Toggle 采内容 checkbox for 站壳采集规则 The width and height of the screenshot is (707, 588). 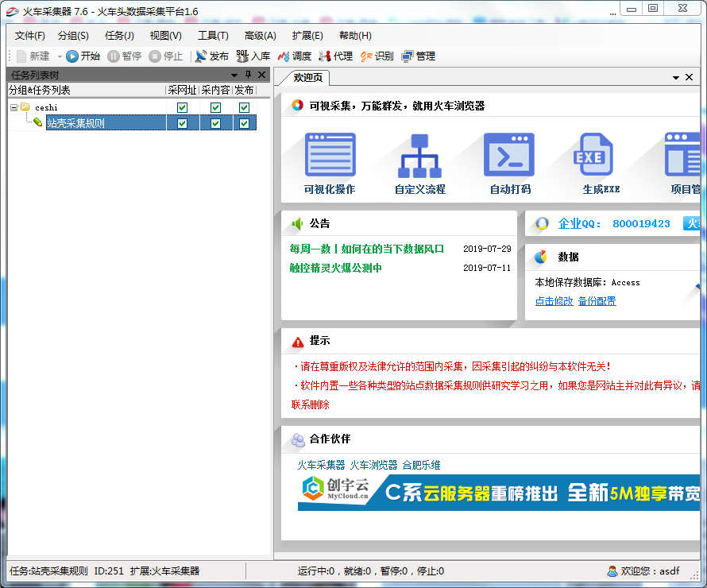pos(215,123)
